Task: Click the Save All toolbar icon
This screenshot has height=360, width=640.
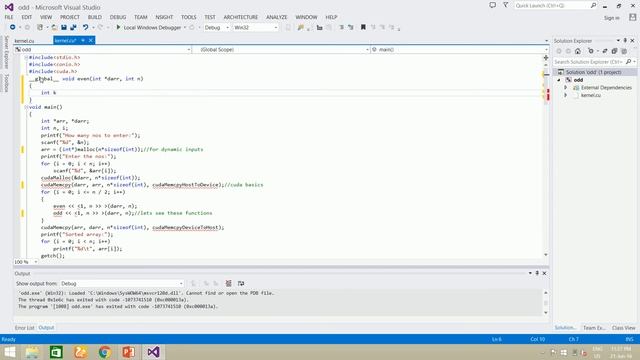Action: pos(73,27)
